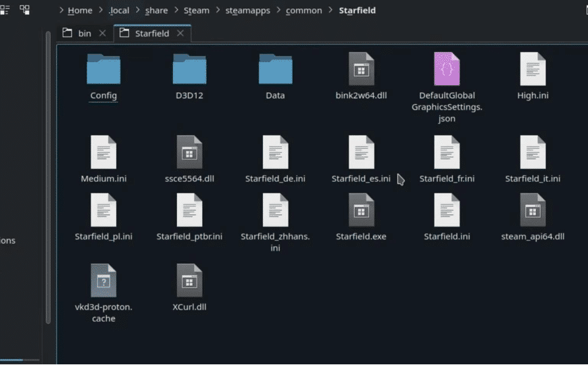Select the vkd3d-proton.cache file icon
Screen dimensions: 588x365
103,281
